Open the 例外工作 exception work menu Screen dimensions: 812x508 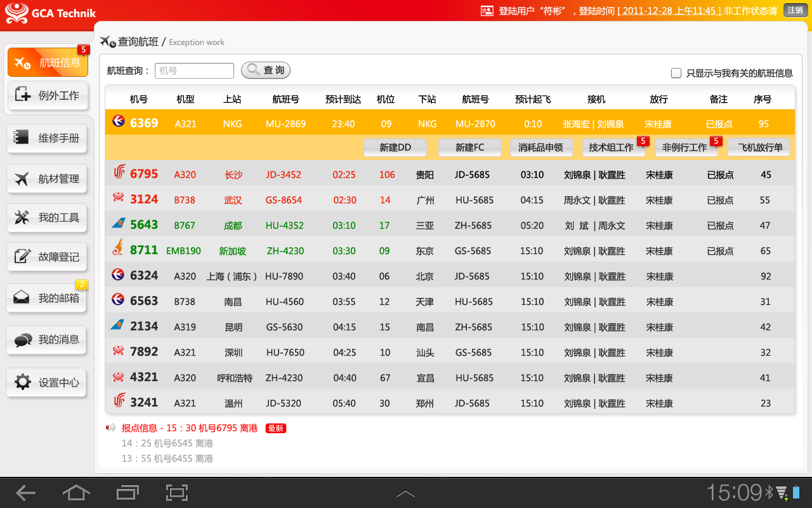[48, 96]
